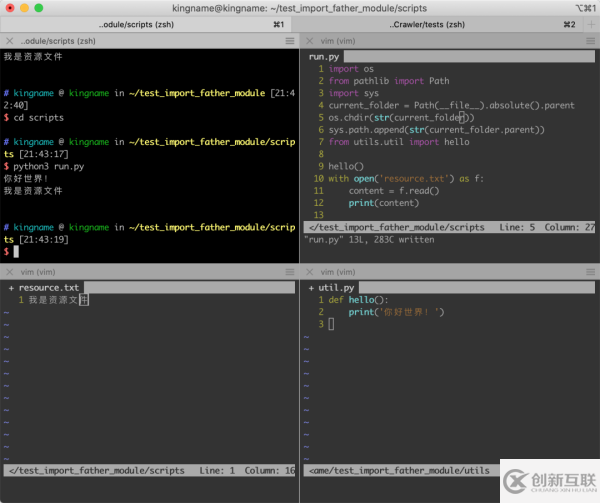Close the ..odule/scripts (zsh) pane
This screenshot has width=600, height=503.
(x=10, y=41)
